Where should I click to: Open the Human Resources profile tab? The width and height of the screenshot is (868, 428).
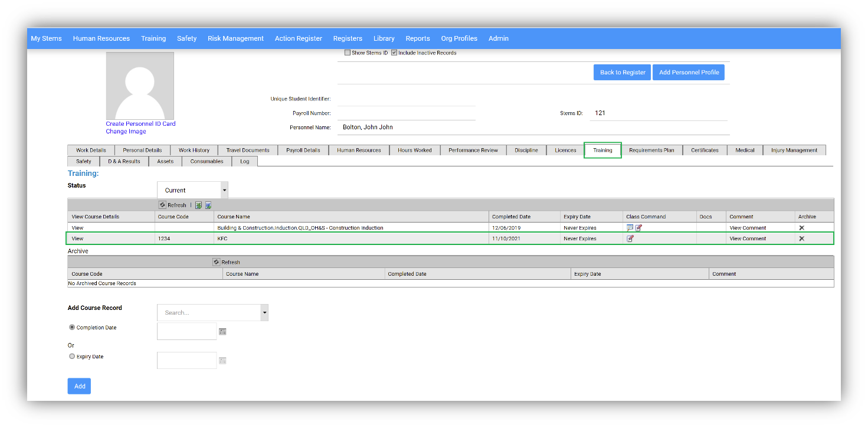click(x=359, y=150)
